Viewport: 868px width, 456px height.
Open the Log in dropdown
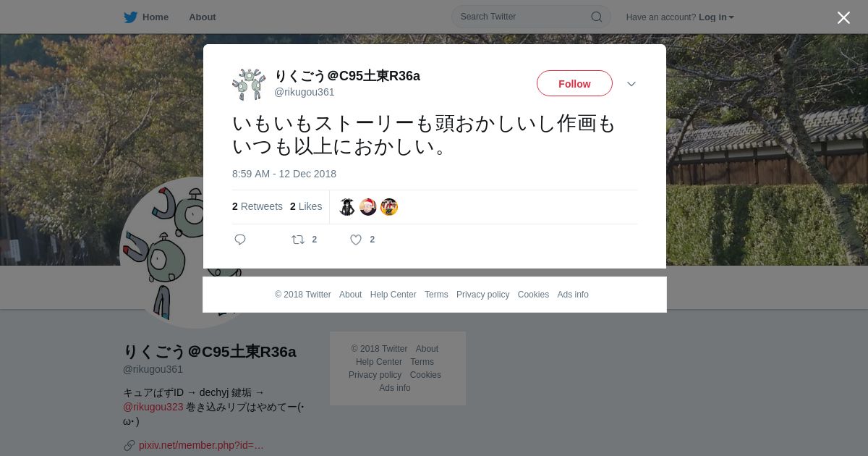(716, 17)
